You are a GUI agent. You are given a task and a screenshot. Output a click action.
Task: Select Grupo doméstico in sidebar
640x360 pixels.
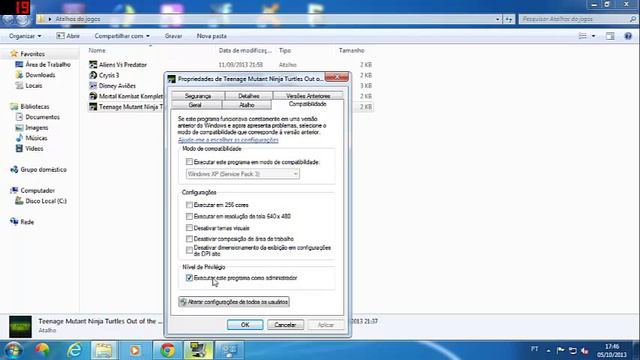[43, 169]
